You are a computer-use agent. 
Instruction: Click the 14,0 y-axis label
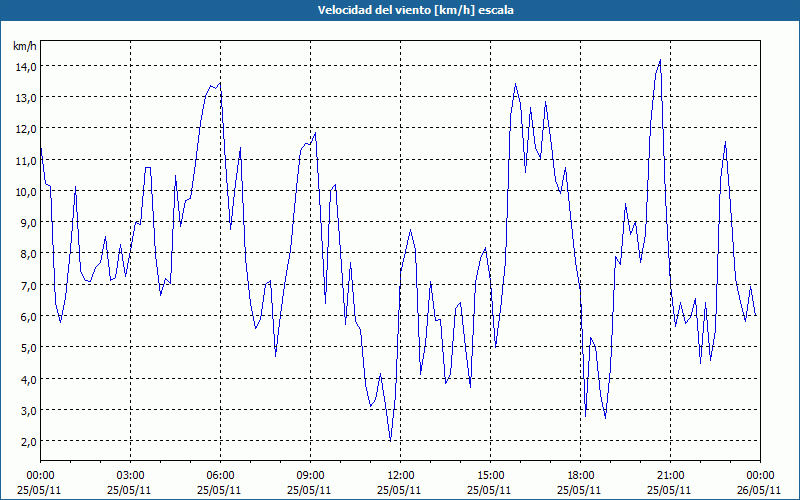pyautogui.click(x=26, y=66)
